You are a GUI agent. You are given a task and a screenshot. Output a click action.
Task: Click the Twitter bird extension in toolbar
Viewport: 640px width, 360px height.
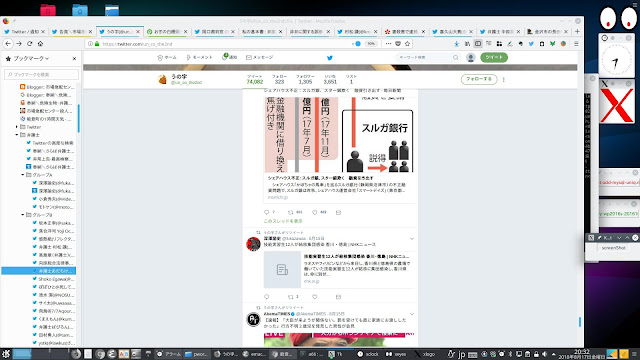531,44
